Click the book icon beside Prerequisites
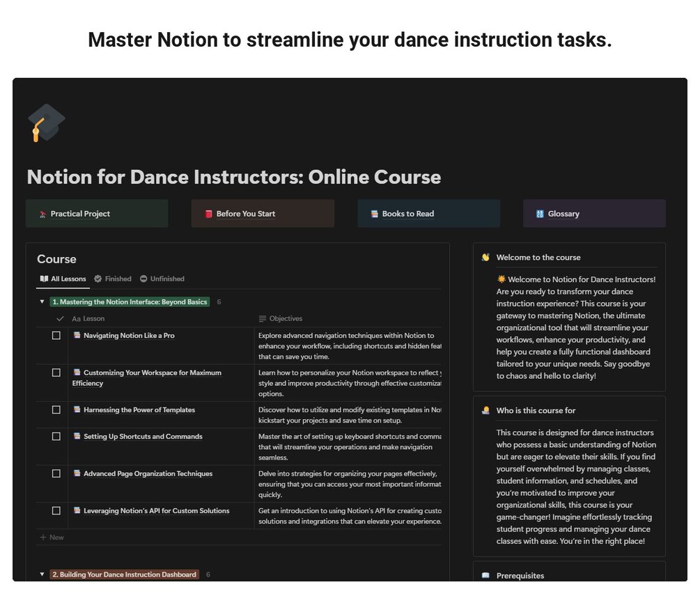Screen dimensions: 700x594 click(485, 575)
